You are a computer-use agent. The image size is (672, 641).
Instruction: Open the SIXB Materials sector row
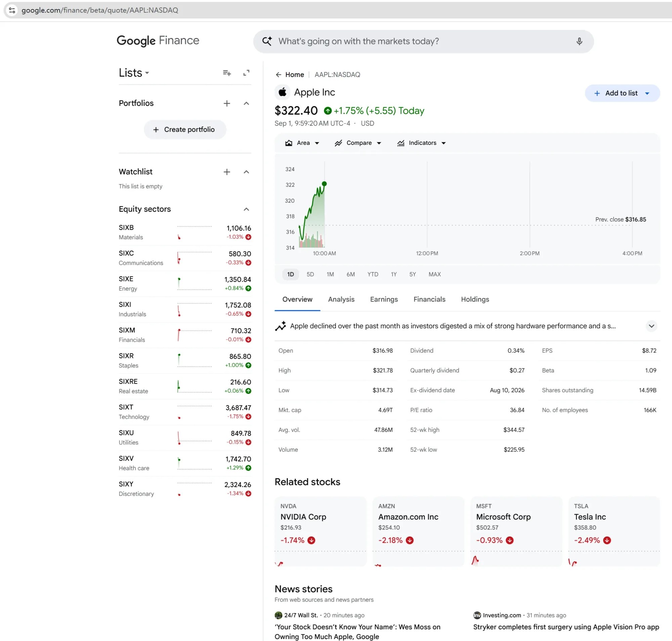(x=185, y=232)
